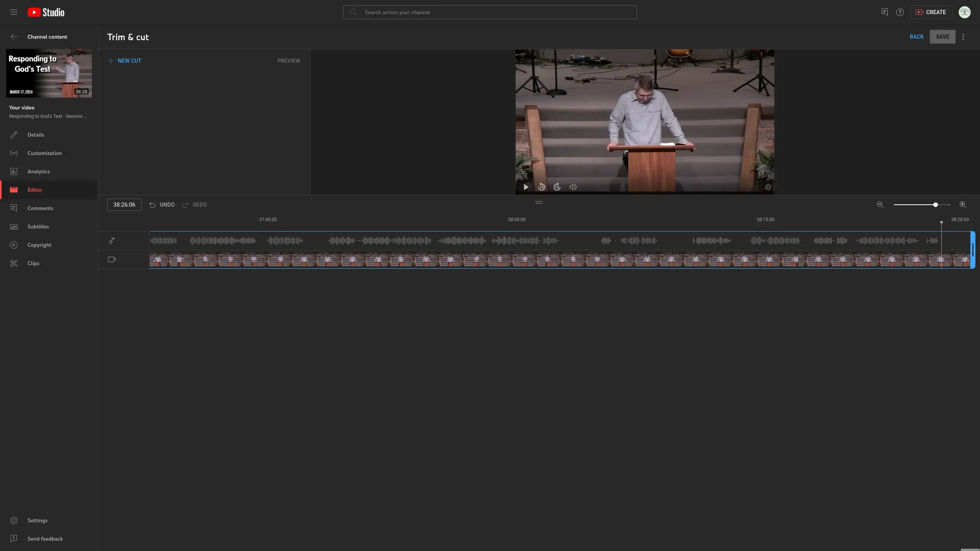
Task: Open the Analytics section
Action: [38, 171]
